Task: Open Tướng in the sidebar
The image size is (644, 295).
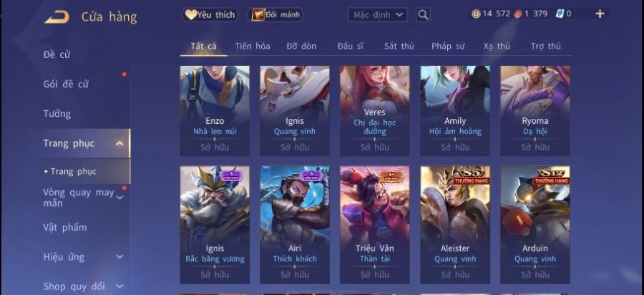Action: point(57,114)
